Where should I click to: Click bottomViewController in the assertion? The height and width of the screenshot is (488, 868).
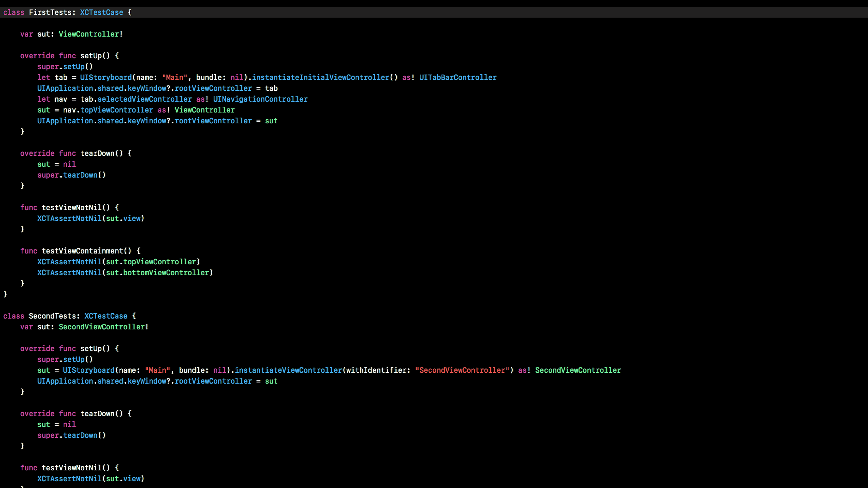(x=166, y=273)
